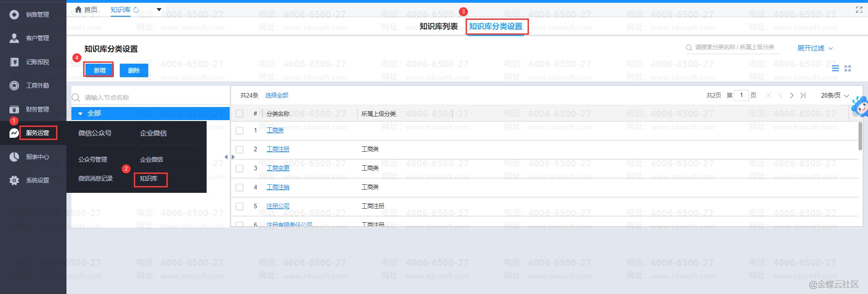
Task: Click the home icon in the tab bar
Action: (x=79, y=9)
